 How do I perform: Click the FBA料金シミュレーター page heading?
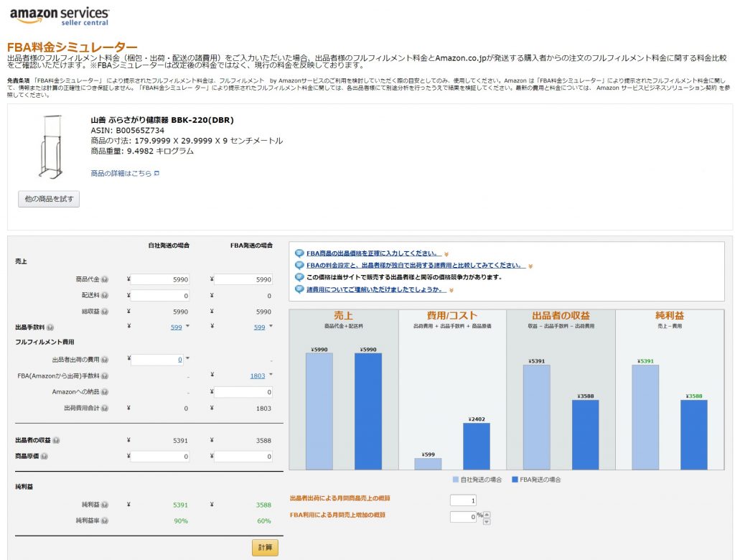[x=72, y=47]
